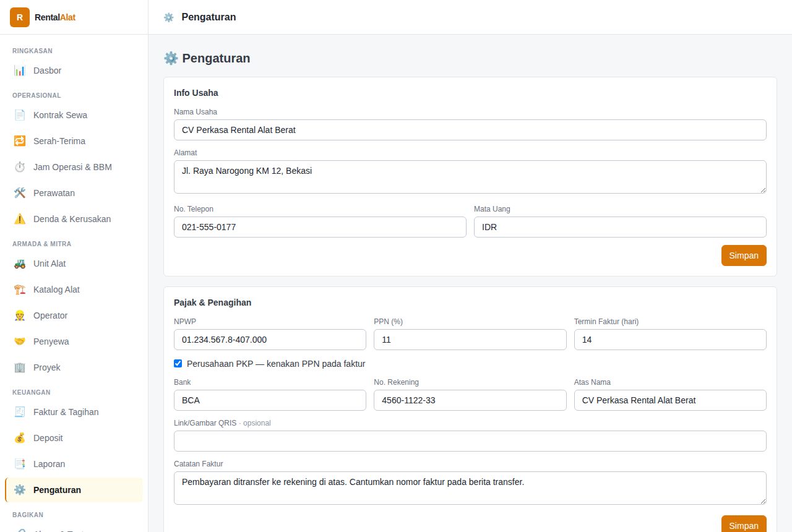792x532 pixels.
Task: Click Proyek label in sidebar
Action: tap(47, 367)
